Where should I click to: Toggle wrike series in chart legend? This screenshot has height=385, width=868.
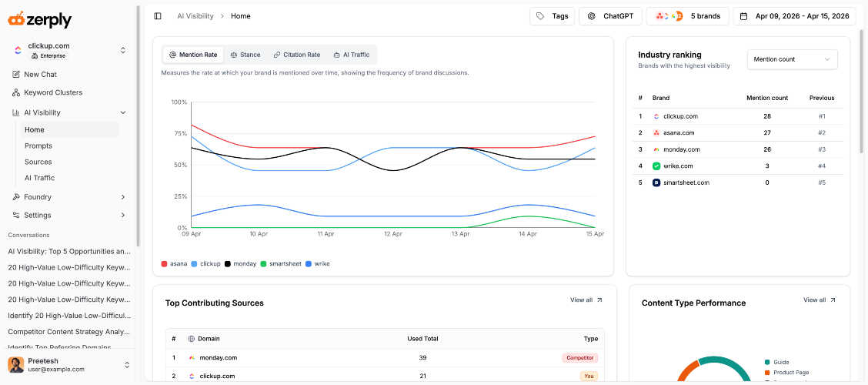click(x=317, y=264)
